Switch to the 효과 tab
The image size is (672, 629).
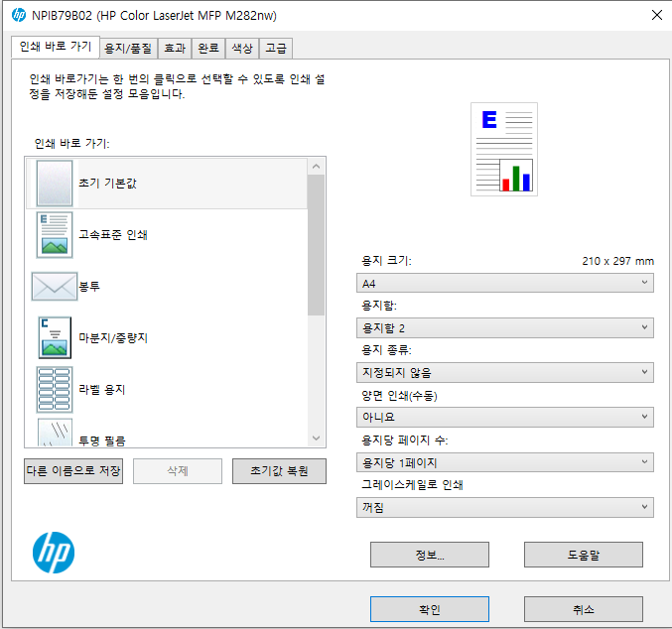click(175, 48)
